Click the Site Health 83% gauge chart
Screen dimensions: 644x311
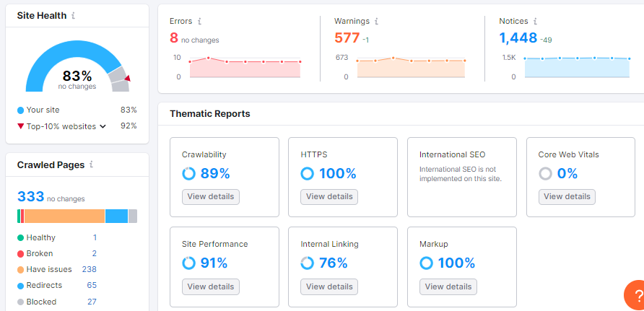pyautogui.click(x=77, y=69)
